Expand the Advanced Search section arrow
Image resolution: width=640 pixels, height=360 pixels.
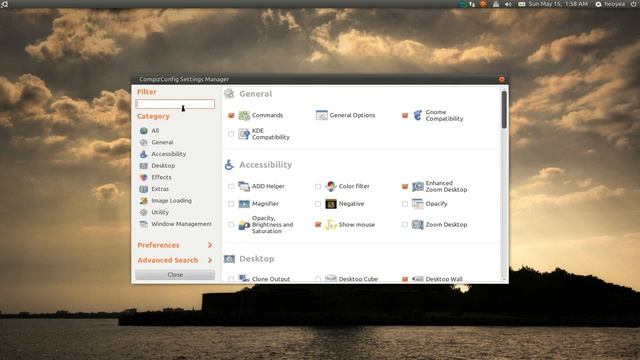coord(210,260)
